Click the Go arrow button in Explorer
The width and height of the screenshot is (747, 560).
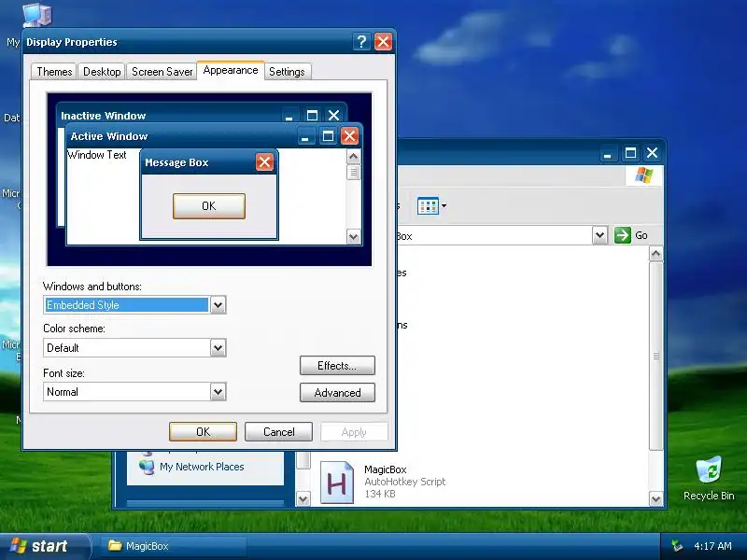622,235
